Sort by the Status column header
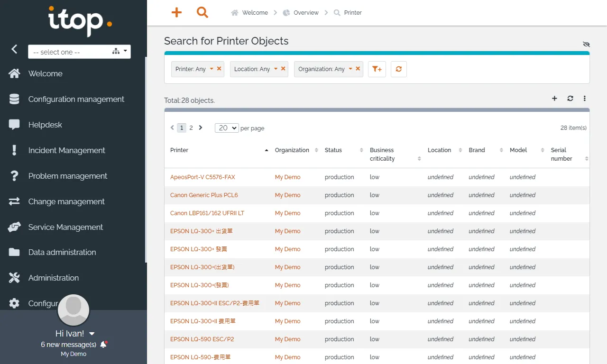Screen dimensions: 607x364 point(343,150)
